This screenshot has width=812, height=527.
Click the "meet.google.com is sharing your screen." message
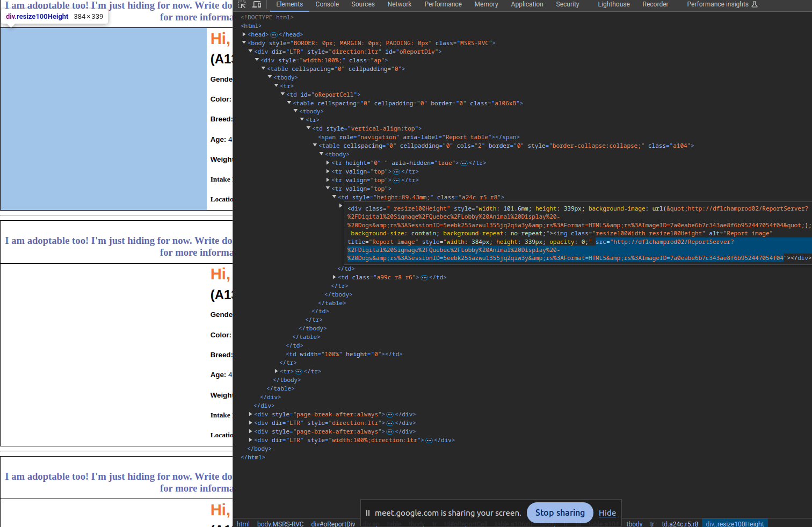click(448, 513)
